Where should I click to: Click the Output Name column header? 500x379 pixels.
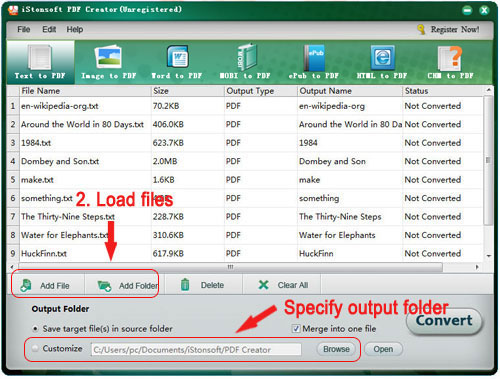click(350, 91)
